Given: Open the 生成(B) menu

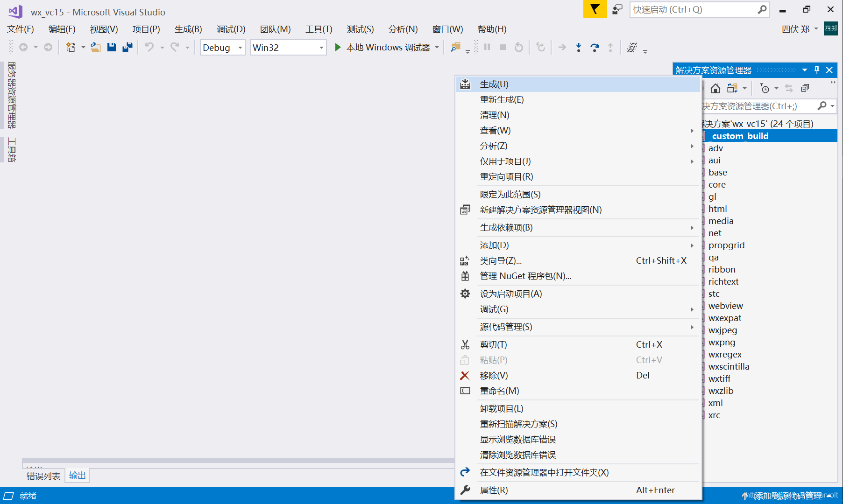Looking at the screenshot, I should [188, 29].
